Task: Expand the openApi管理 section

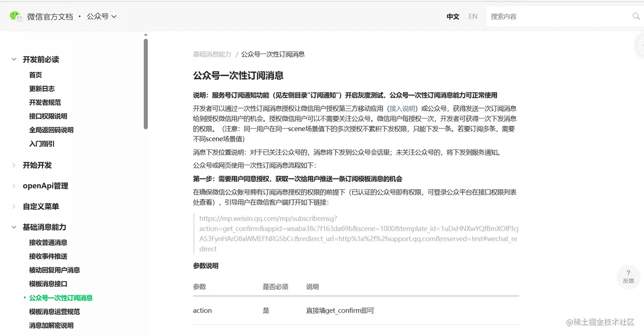Action: 14,186
